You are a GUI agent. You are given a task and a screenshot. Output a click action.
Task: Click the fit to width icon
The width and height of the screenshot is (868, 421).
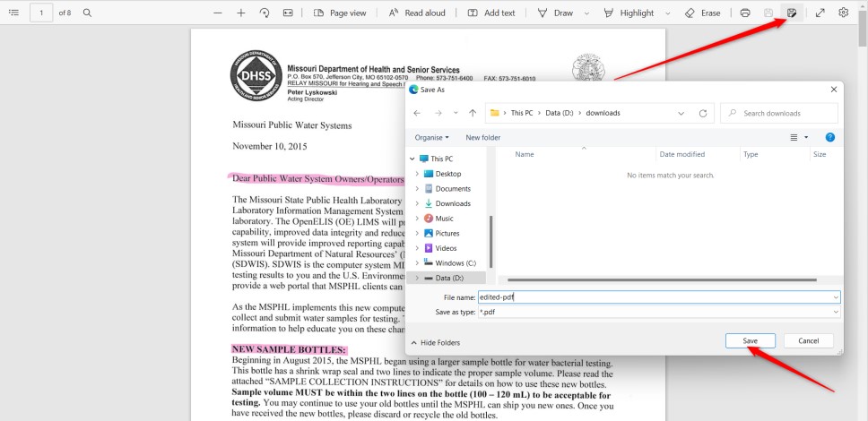tap(288, 13)
